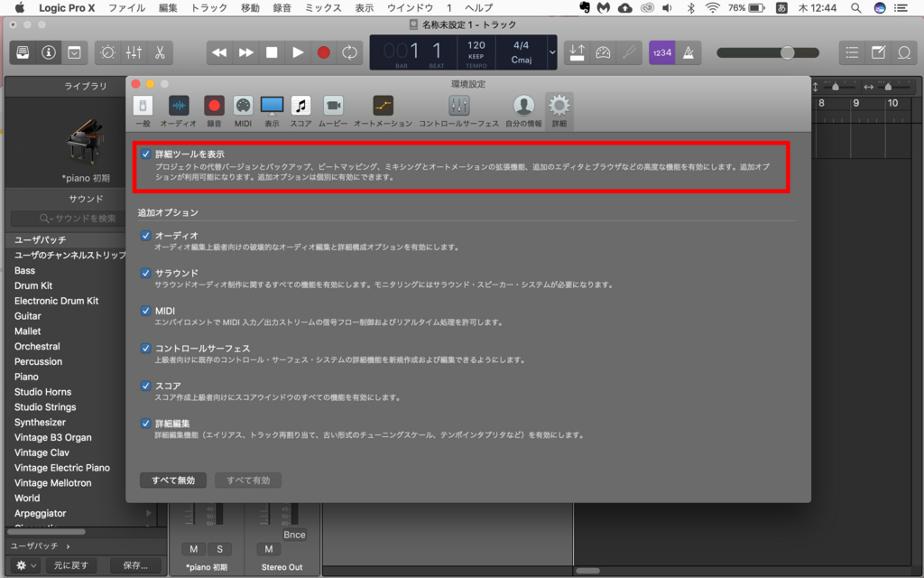
Task: Show the Mixer faders button
Action: pyautogui.click(x=134, y=52)
